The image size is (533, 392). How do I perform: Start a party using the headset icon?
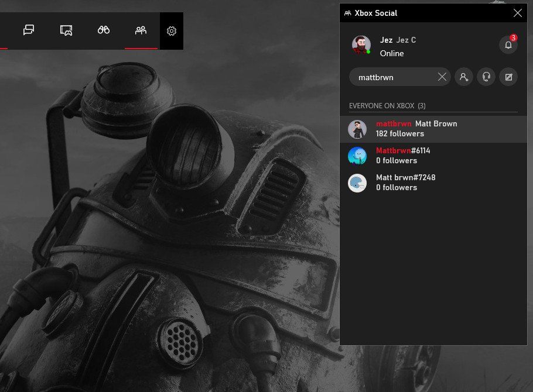click(x=486, y=77)
